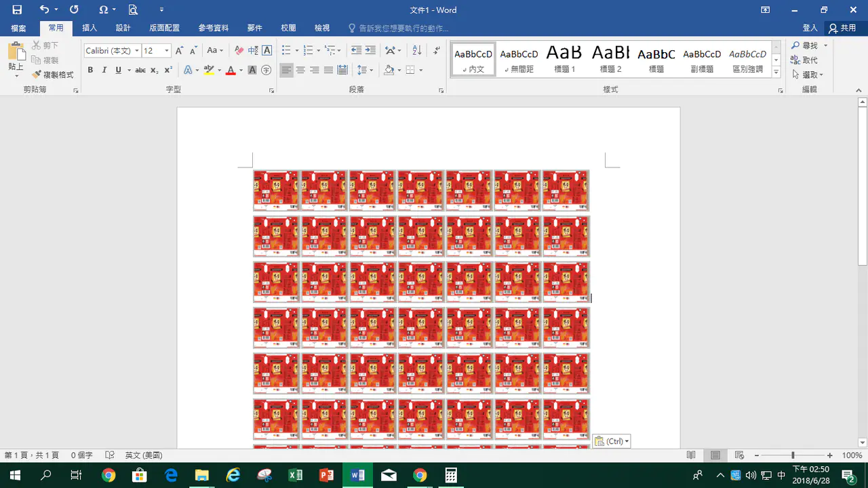Apply strikethrough formatting
This screenshot has width=868, height=488.
coord(140,70)
